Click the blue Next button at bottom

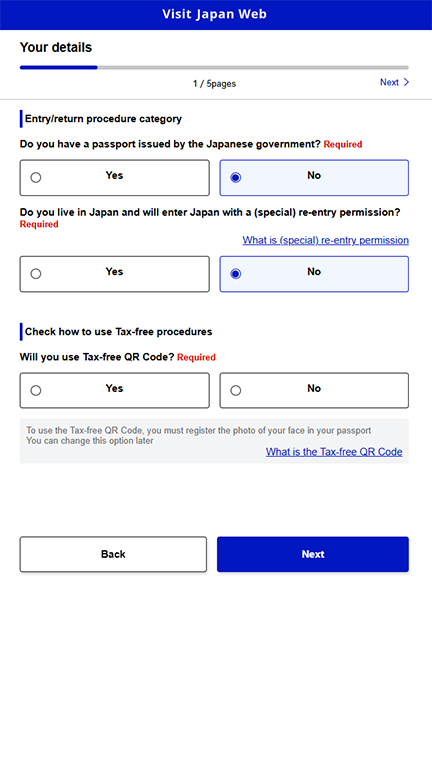pos(312,554)
